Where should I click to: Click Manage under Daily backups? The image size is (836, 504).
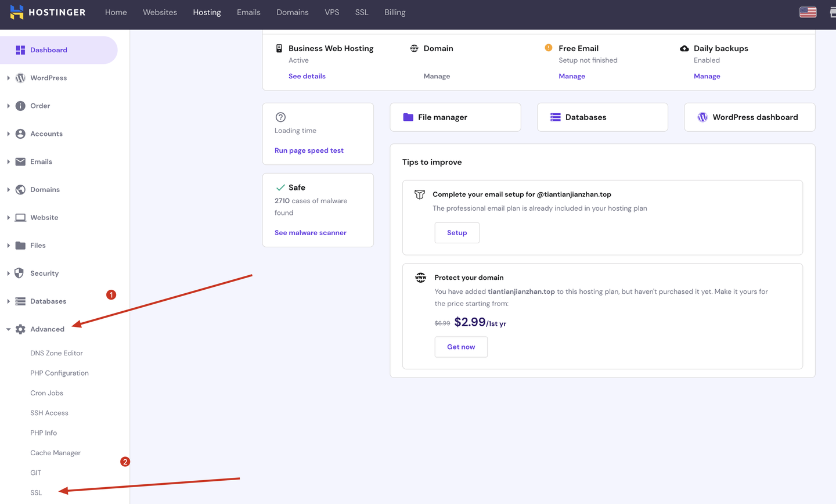pyautogui.click(x=707, y=76)
